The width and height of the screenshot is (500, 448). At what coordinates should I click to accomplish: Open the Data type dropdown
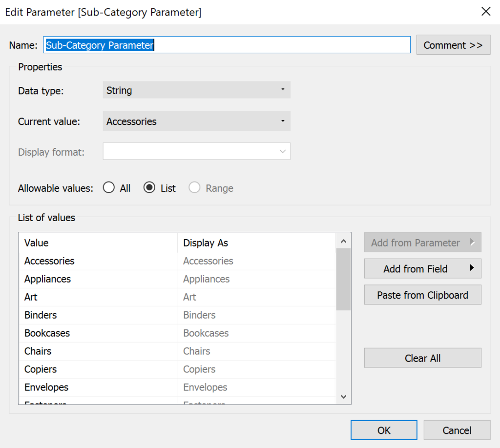click(x=196, y=90)
